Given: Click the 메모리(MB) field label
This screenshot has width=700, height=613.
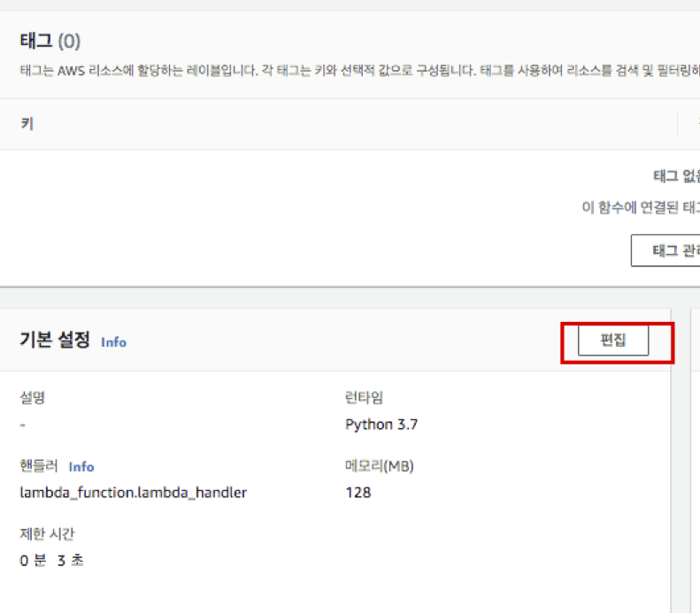Looking at the screenshot, I should tap(380, 466).
